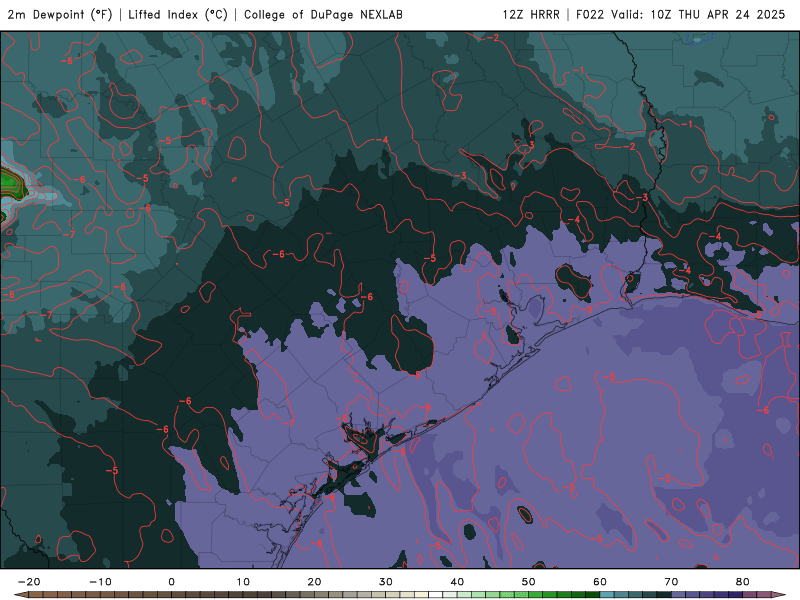Click the "50" color scale label
Viewport: 800px width, 600px height.
pos(529,582)
